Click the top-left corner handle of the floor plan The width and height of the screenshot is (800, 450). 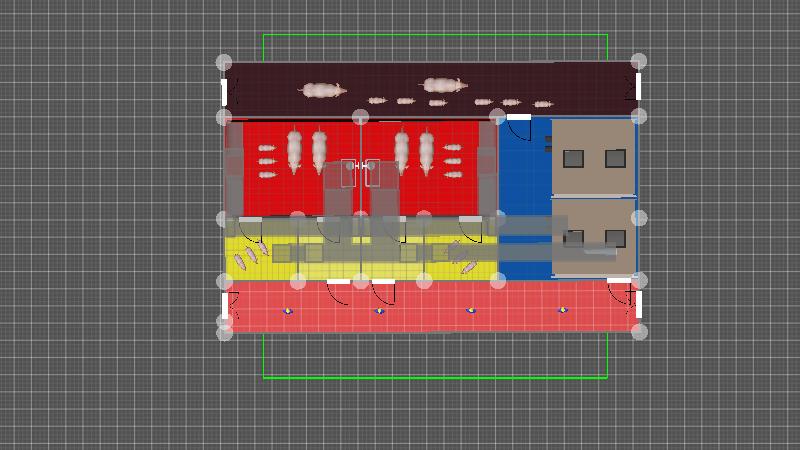click(224, 62)
